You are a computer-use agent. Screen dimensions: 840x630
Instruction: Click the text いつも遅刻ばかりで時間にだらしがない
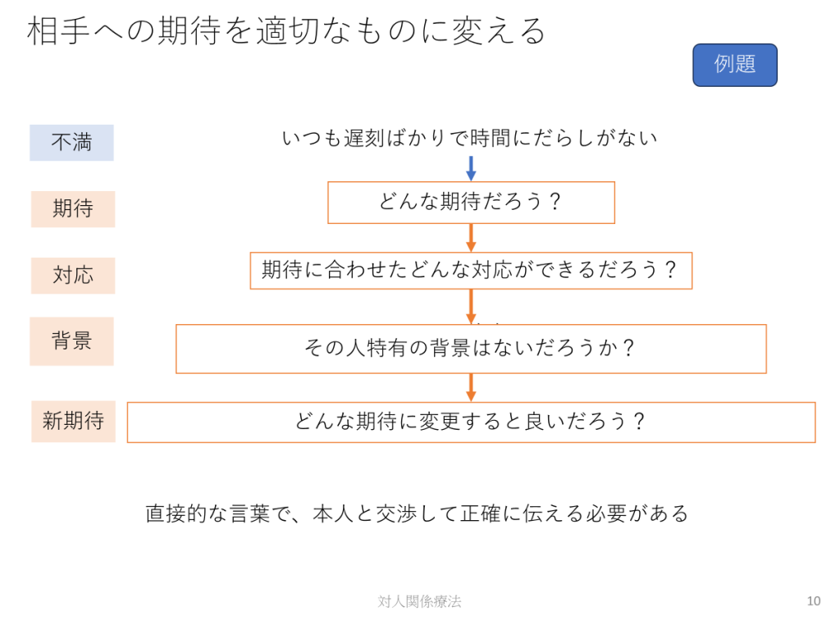[x=470, y=138]
